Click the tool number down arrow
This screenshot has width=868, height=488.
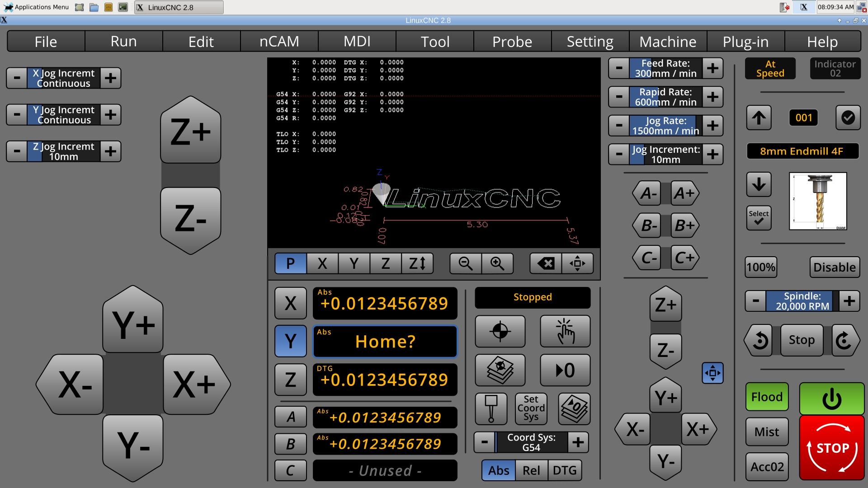(759, 184)
